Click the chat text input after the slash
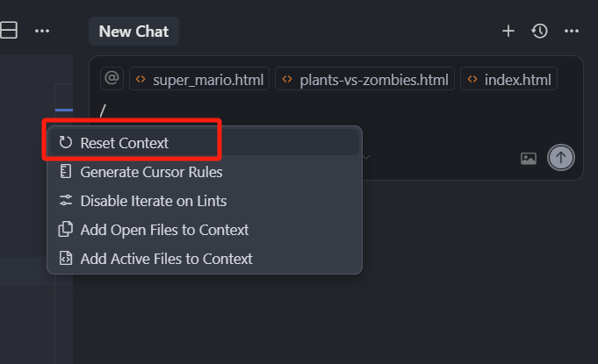The image size is (598, 364). [335, 111]
